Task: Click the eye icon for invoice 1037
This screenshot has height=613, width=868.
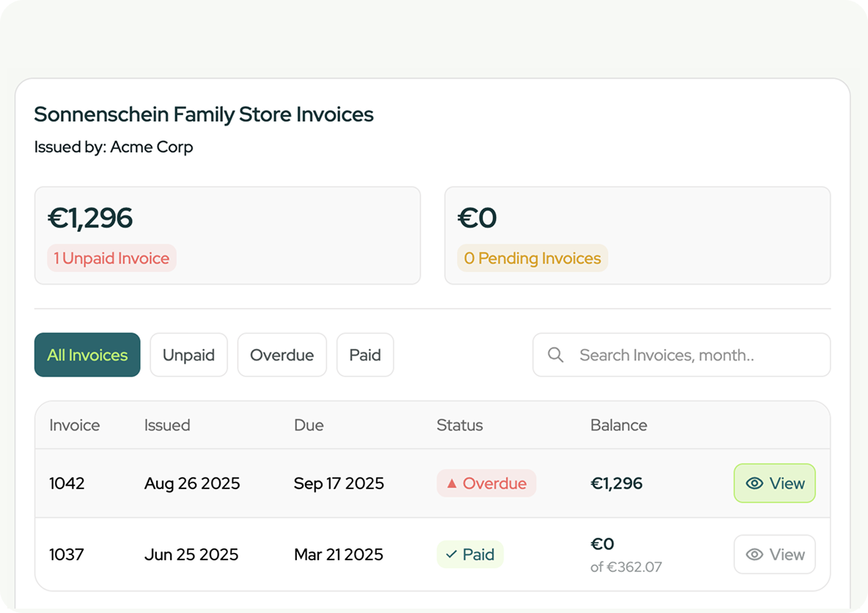Action: click(x=754, y=554)
